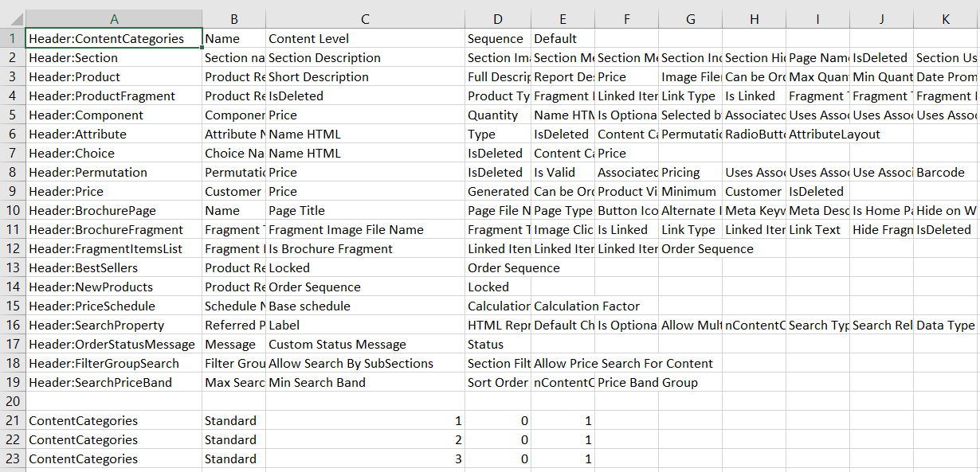Select the column A header
Image resolution: width=980 pixels, height=472 pixels.
click(114, 19)
